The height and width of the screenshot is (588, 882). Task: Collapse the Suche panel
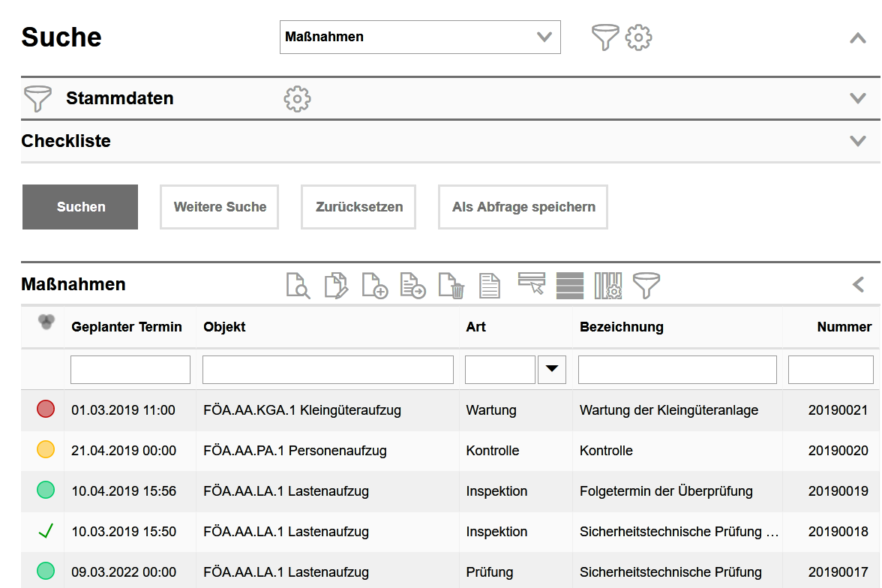tap(857, 38)
